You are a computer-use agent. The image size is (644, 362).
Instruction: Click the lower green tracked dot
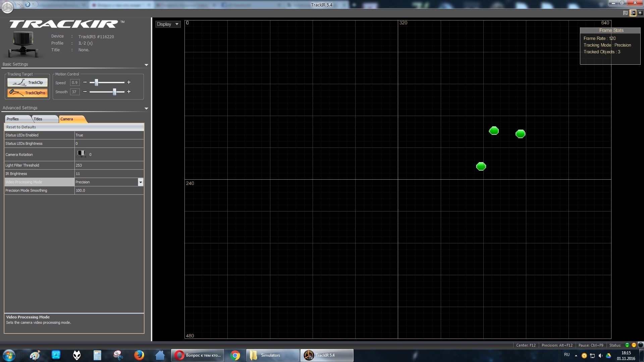(x=481, y=166)
